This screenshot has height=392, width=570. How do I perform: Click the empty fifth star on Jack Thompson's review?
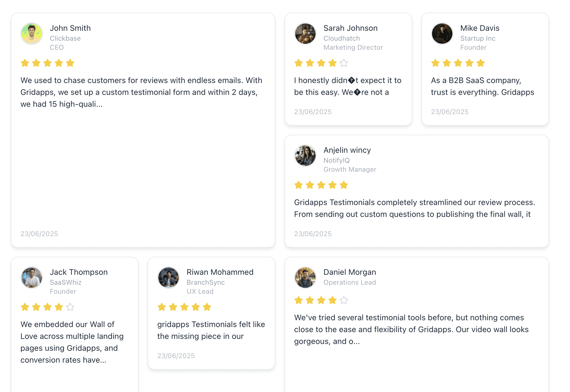point(70,307)
